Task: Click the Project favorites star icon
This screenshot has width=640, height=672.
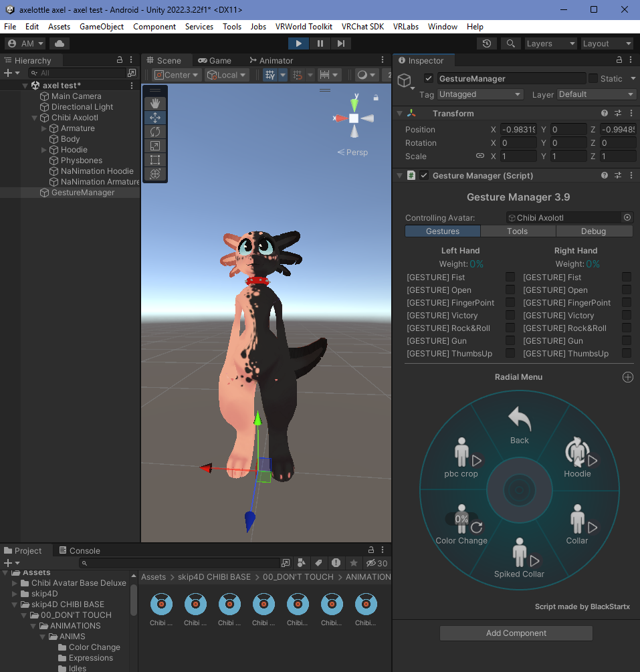Action: point(353,563)
